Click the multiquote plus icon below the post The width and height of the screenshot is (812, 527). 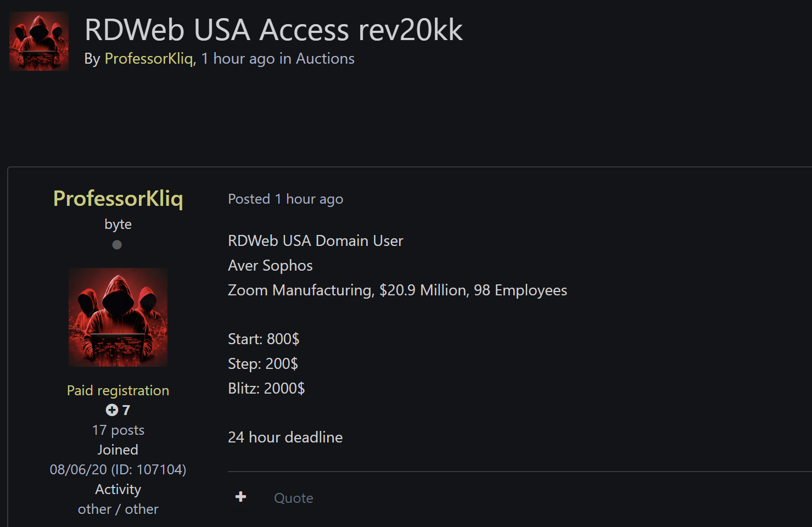click(240, 497)
